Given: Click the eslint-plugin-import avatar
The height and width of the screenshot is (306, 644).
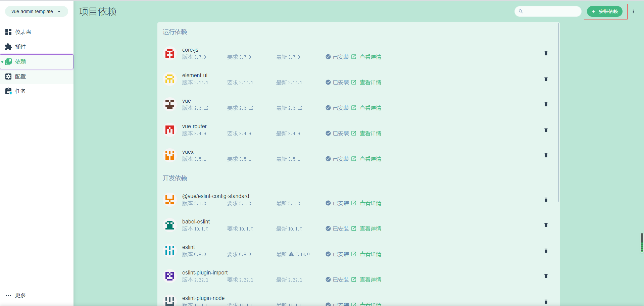Looking at the screenshot, I should (x=170, y=276).
